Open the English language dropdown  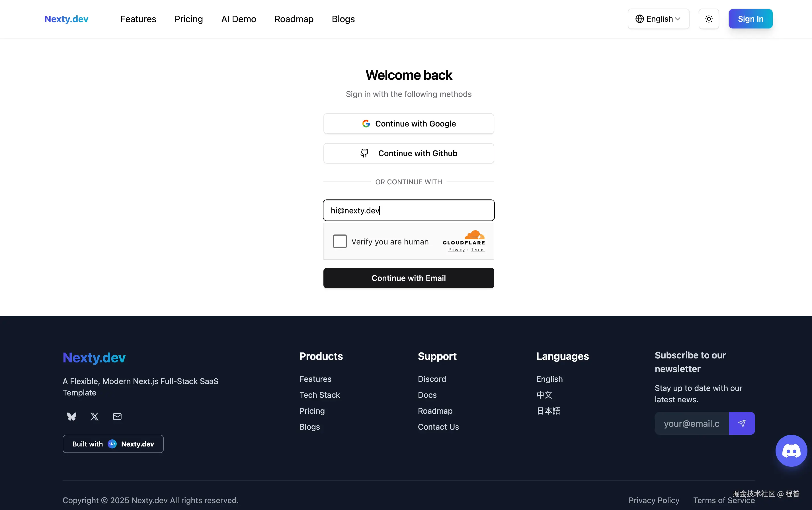click(x=658, y=19)
